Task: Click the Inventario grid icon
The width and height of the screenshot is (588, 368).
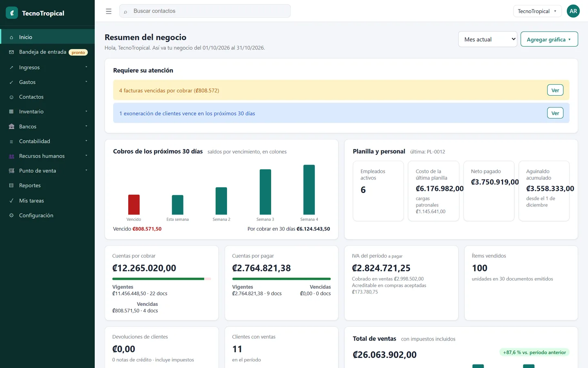Action: 11,112
